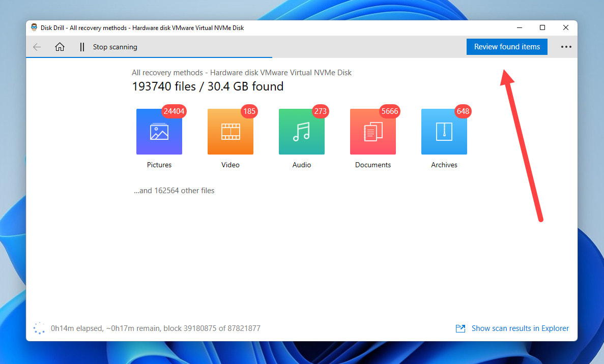Open the Archives category tile
Viewport: 604px width, 364px height.
tap(444, 132)
